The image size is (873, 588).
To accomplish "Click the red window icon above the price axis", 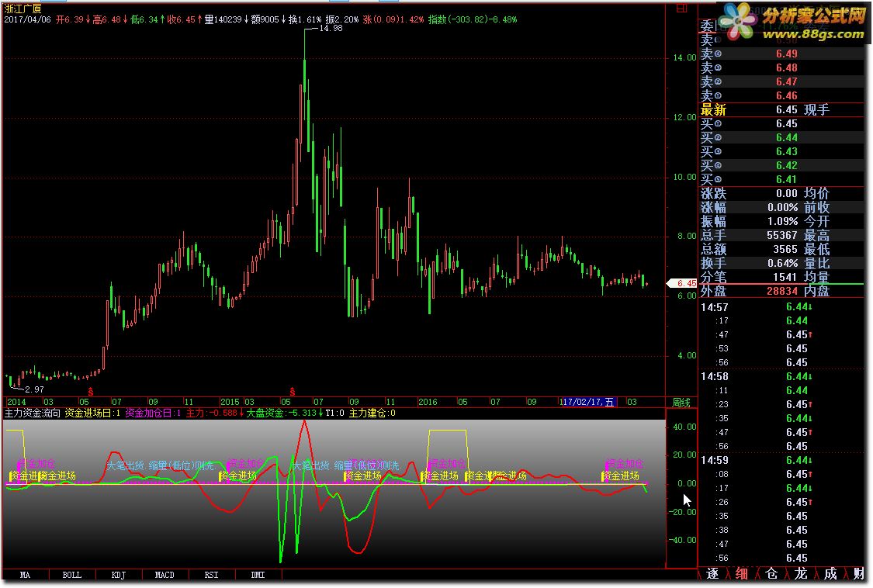I will point(681,9).
